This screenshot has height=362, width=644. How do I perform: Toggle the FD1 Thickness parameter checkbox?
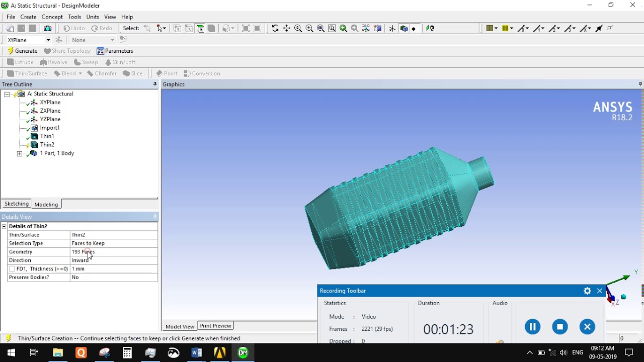[12, 269]
